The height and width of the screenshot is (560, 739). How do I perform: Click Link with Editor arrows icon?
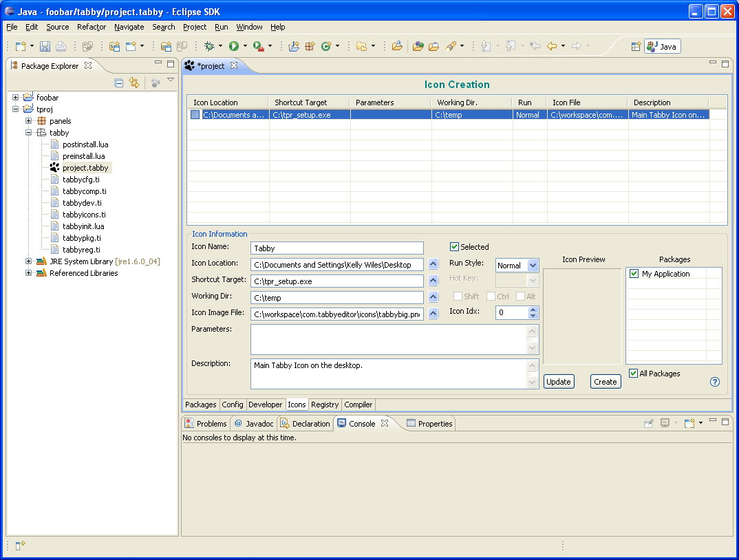coord(134,83)
